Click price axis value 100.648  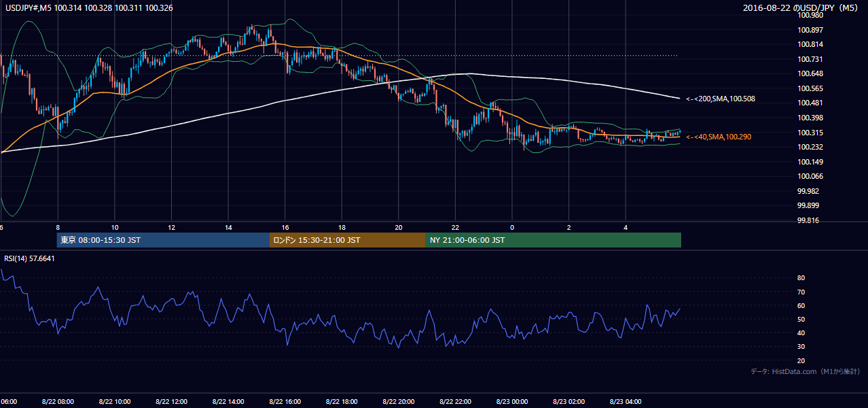[810, 74]
